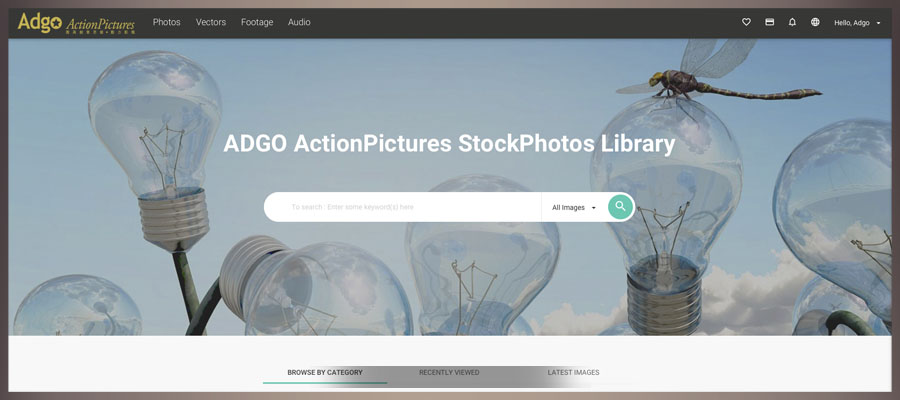Click the small arrow beside Hello, Adgo

pos(878,24)
